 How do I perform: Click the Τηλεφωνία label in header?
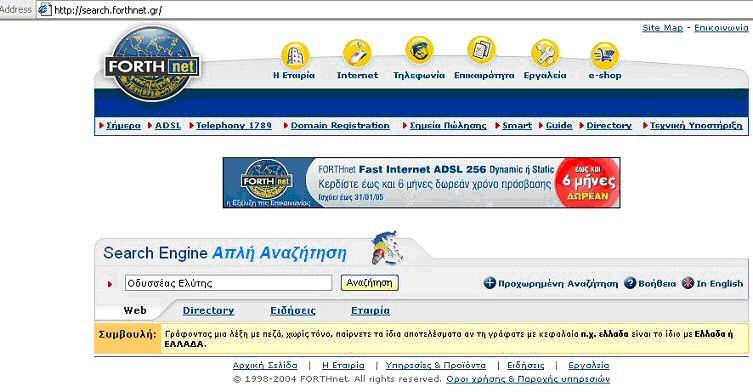(419, 75)
